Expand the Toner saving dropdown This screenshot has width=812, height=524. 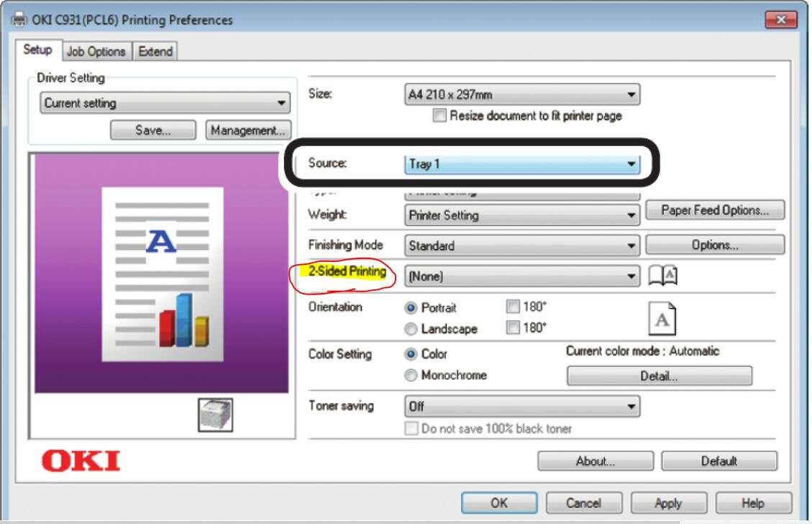pyautogui.click(x=522, y=407)
